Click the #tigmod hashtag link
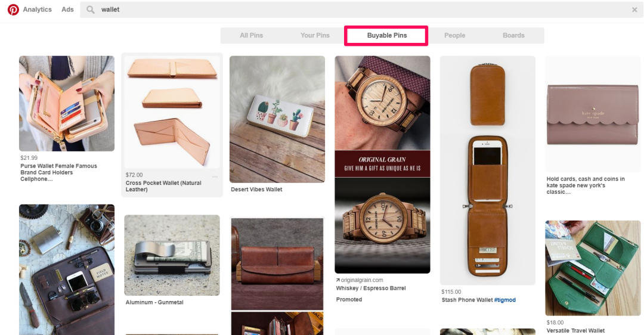 tap(505, 300)
